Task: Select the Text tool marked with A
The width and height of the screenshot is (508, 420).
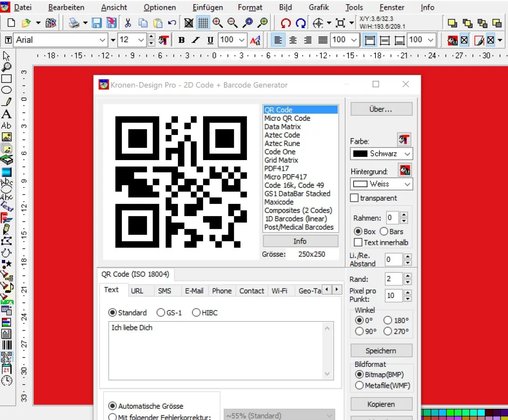Action: point(7,113)
